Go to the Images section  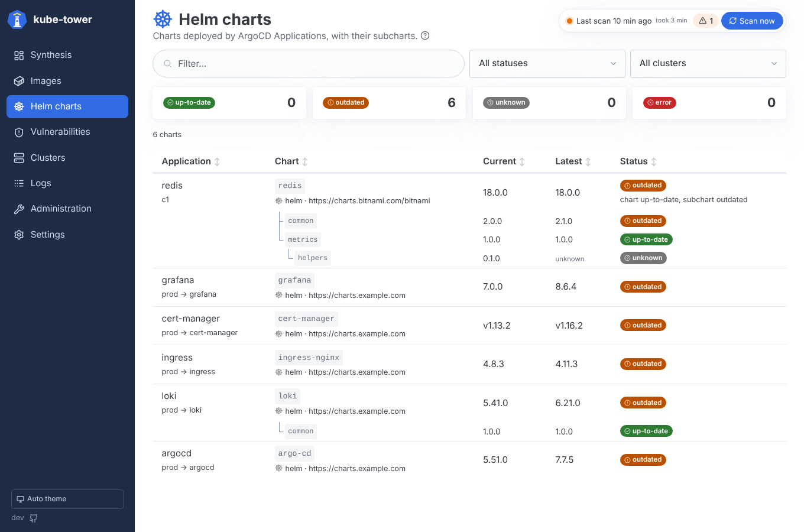67,81
